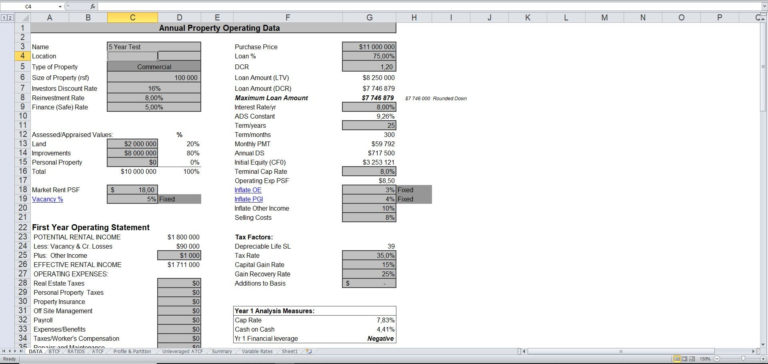Open the DATA sheet tab
Screen dimensions: 768x364
35,351
